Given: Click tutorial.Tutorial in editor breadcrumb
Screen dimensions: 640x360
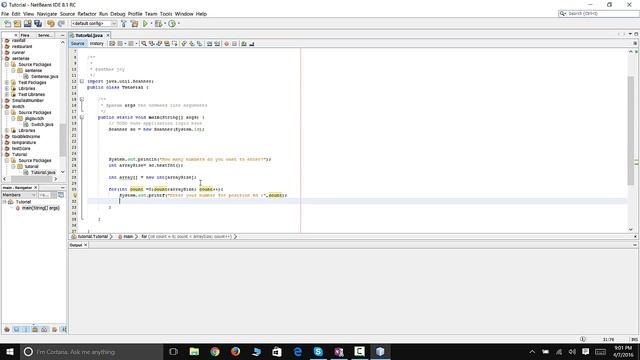Looking at the screenshot, I should click(93, 237).
